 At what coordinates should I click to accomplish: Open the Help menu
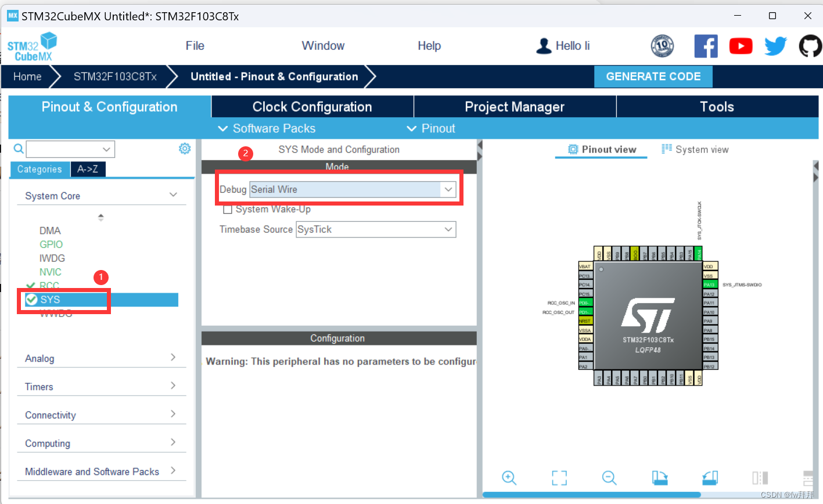pyautogui.click(x=429, y=46)
